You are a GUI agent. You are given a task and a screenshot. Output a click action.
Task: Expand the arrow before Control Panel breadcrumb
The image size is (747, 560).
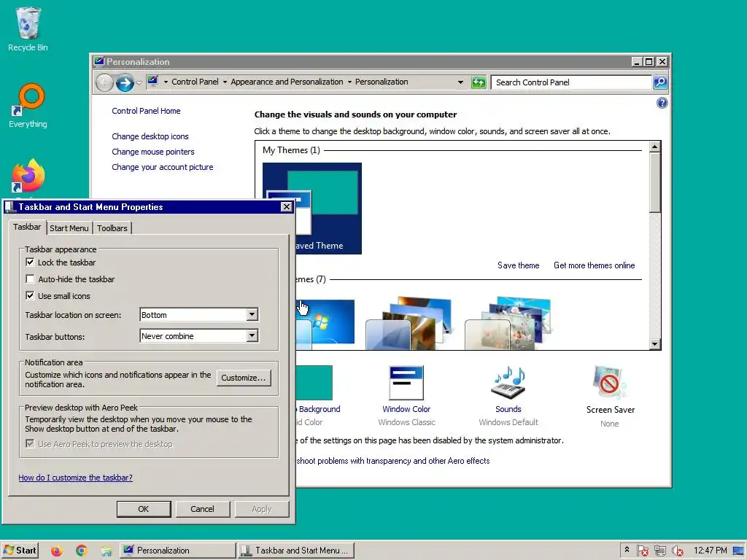(x=166, y=82)
